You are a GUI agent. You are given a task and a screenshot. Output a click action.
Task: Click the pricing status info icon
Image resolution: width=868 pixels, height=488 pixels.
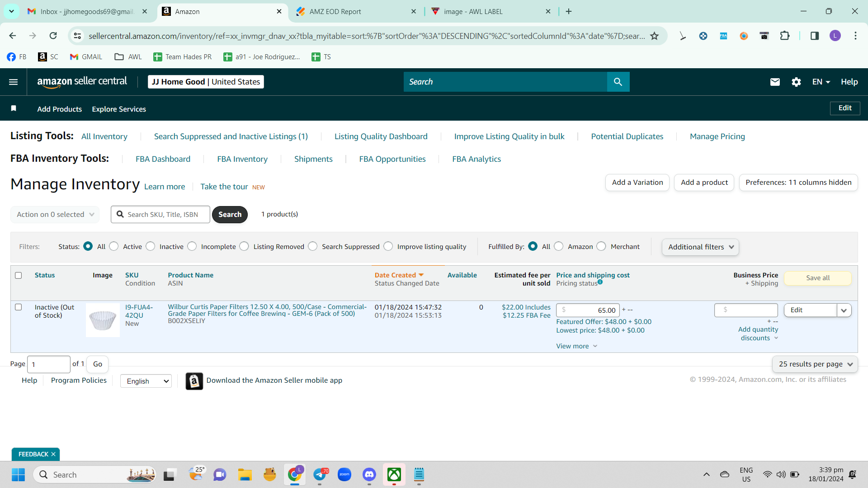pos(600,282)
